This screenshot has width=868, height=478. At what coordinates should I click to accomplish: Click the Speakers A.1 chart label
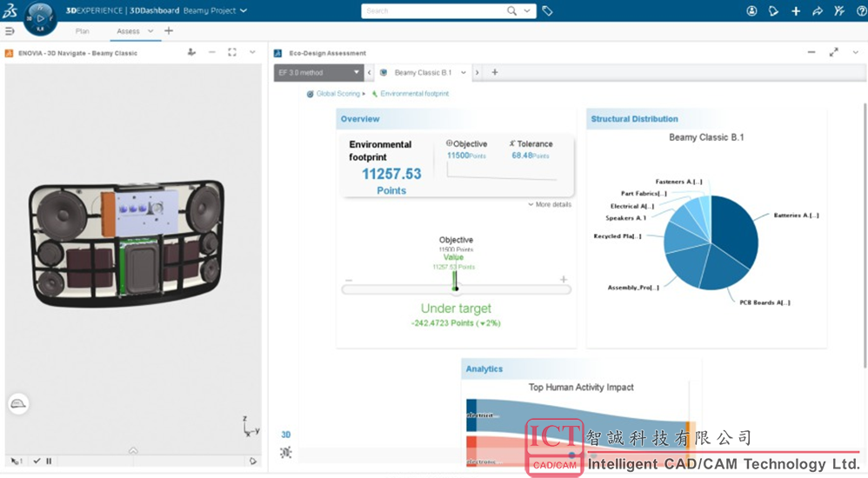coord(625,218)
